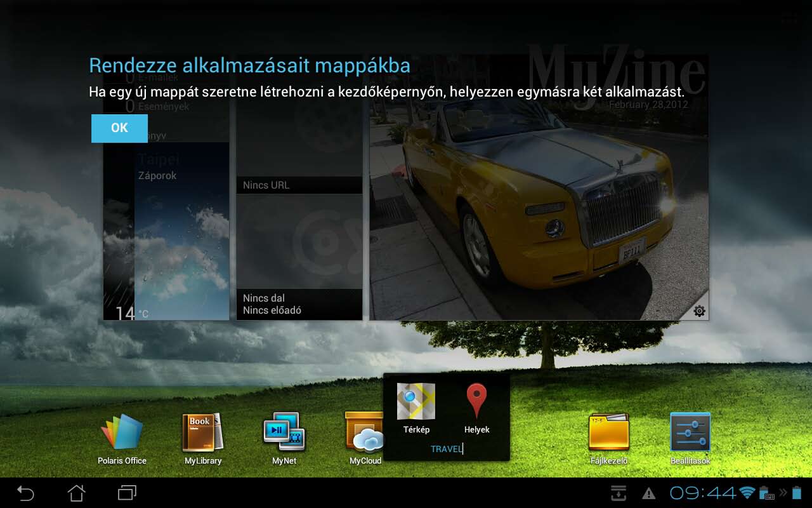Dismiss the folder tip with OK
The height and width of the screenshot is (508, 812).
click(119, 128)
